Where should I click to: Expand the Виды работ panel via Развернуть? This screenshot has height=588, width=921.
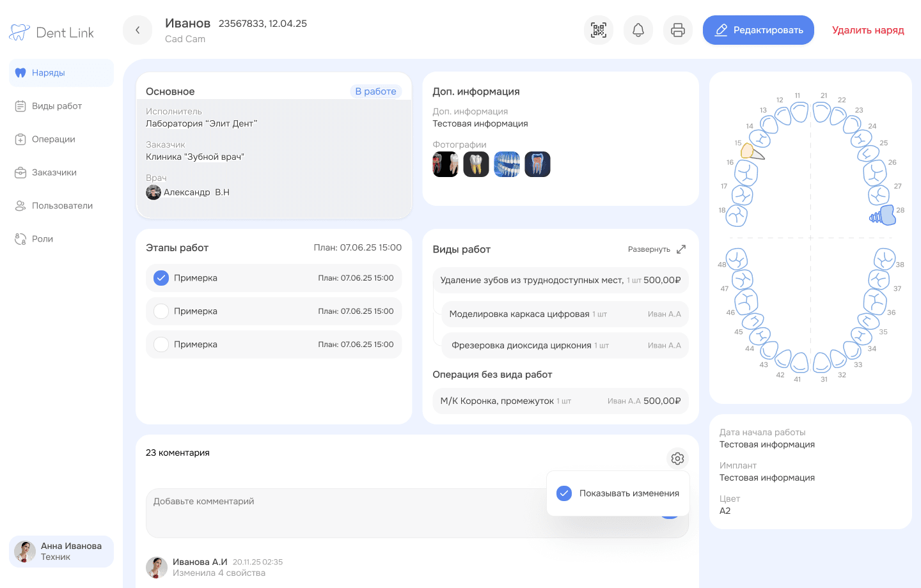657,249
